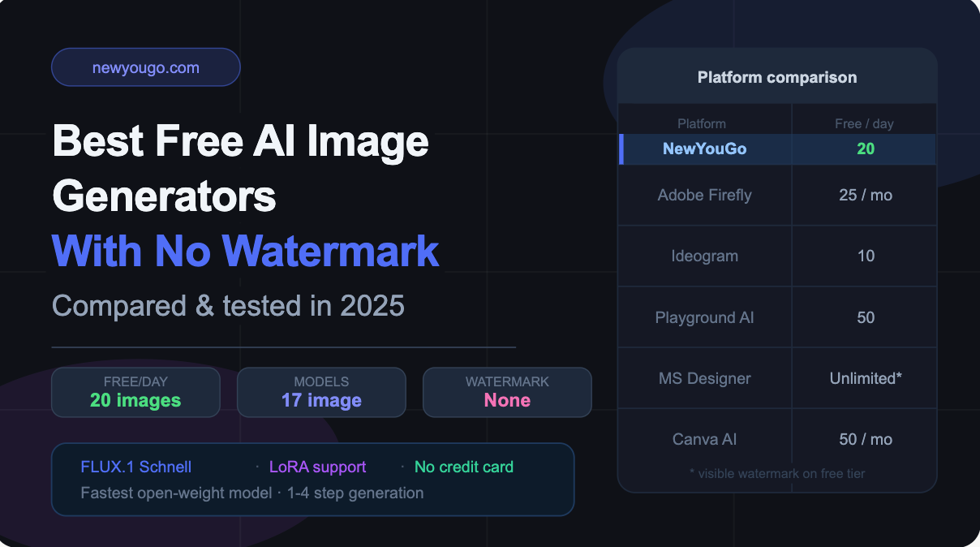Click the FLUX.1 Schnell label

[x=136, y=467]
